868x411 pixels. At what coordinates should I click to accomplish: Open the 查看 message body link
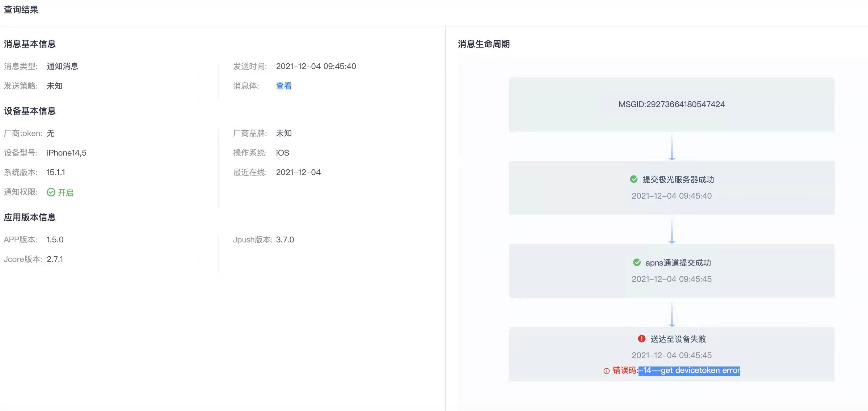point(284,86)
